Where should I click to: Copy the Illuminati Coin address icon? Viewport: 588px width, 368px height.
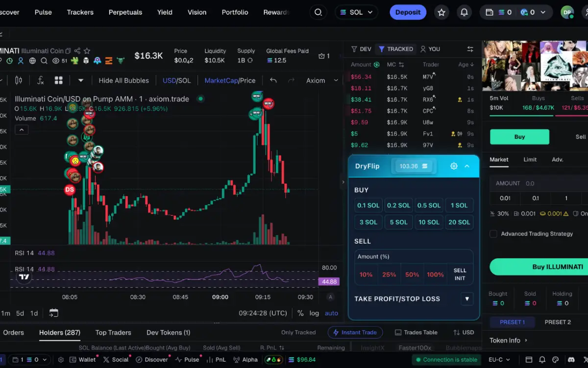click(x=69, y=51)
